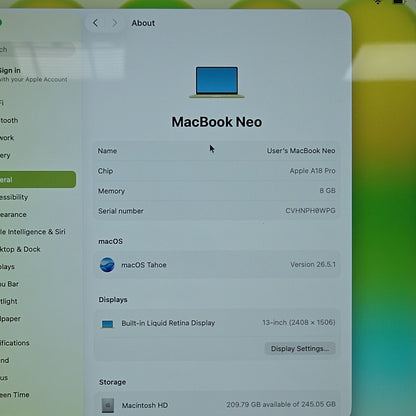Screen dimensions: 416x416
Task: Open Desktop & Dock settings
Action: coord(20,249)
